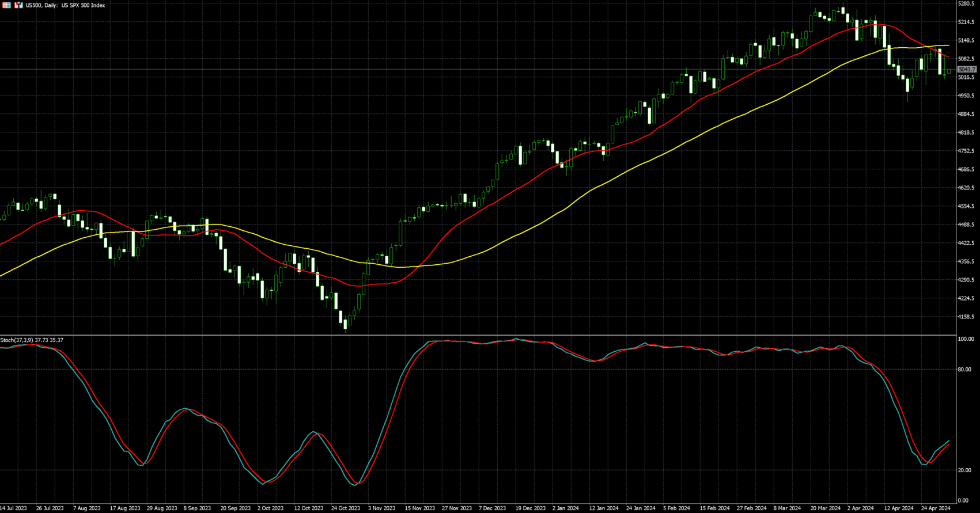Click the stochastic 20.00 level label
The height and width of the screenshot is (513, 980).
(964, 470)
